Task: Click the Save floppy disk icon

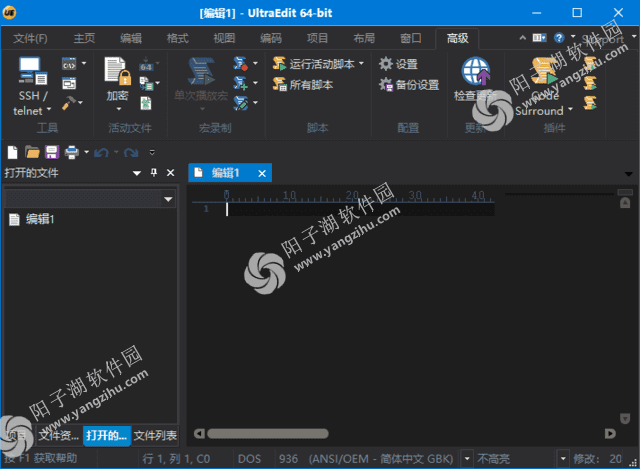Action: tap(52, 152)
